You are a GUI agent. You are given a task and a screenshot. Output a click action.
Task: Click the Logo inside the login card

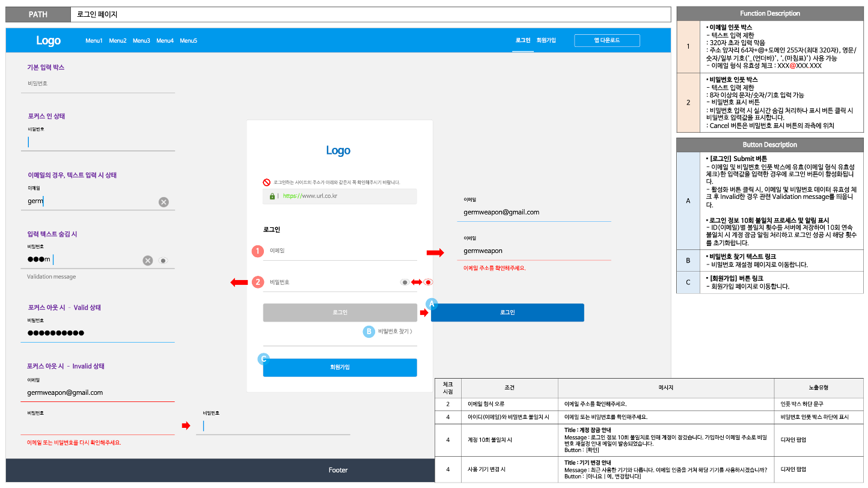338,150
